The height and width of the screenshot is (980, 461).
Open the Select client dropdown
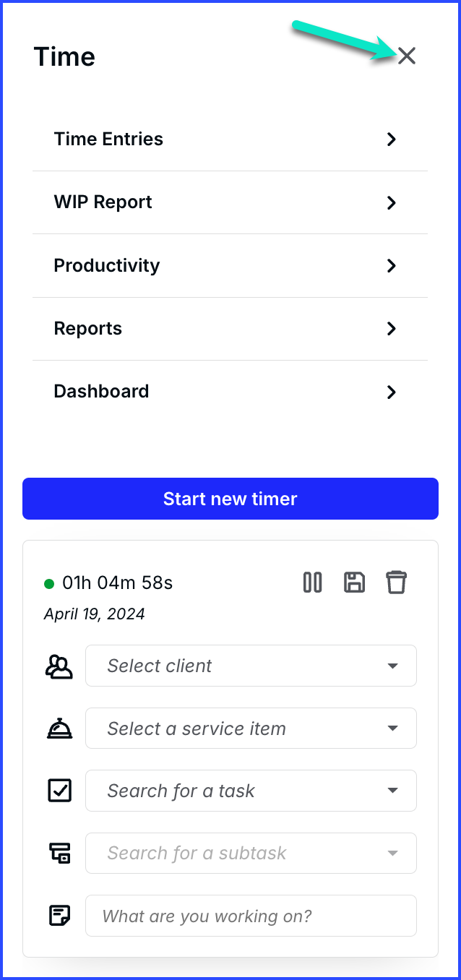(251, 666)
